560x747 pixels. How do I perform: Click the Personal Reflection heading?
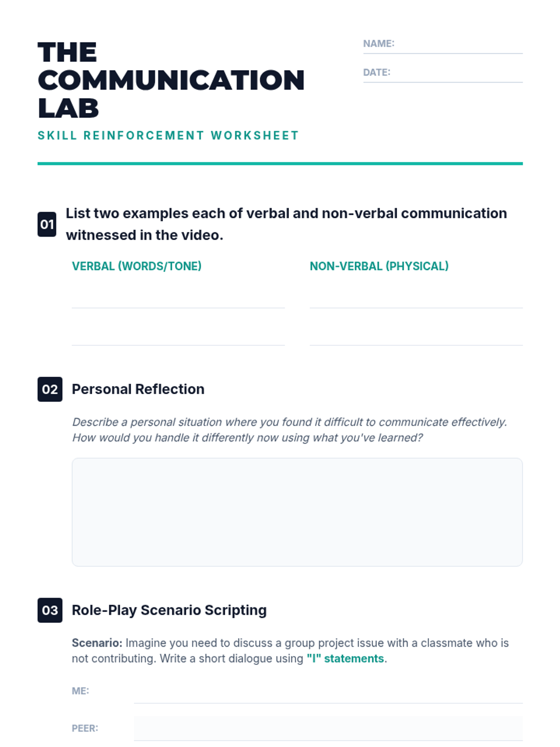(138, 389)
